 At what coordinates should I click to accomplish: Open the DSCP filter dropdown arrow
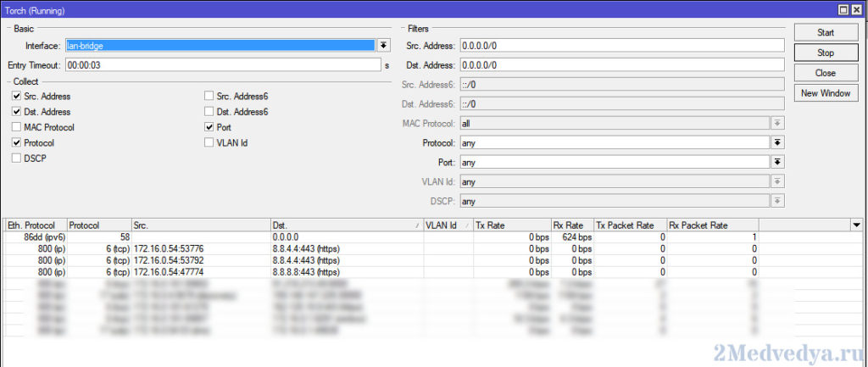tap(778, 201)
